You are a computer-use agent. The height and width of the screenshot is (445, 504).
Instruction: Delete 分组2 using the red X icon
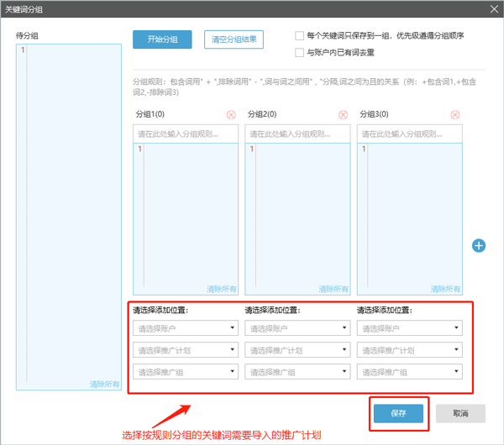pos(343,115)
